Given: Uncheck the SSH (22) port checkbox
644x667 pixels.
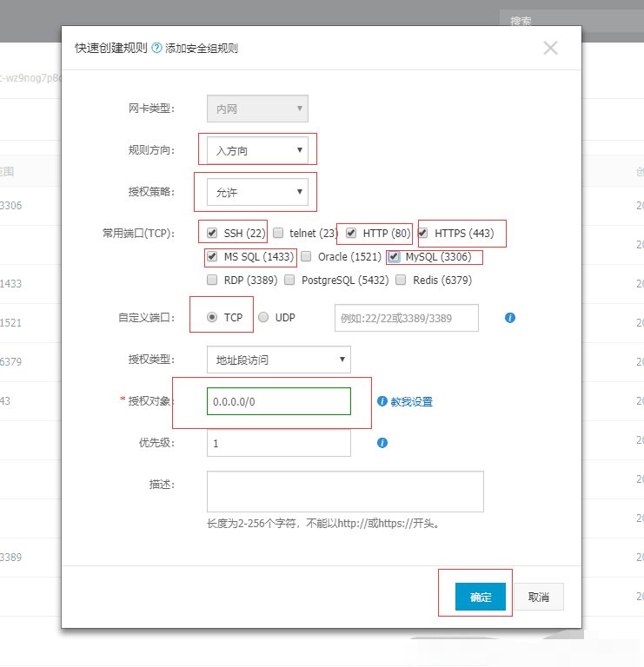Looking at the screenshot, I should (212, 233).
